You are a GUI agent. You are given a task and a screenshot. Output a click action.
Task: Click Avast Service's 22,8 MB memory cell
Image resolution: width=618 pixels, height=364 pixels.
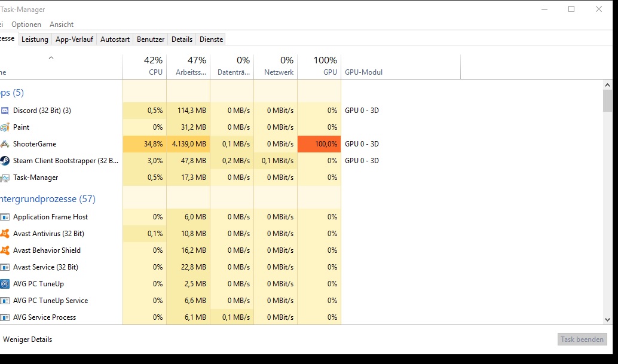click(x=188, y=267)
